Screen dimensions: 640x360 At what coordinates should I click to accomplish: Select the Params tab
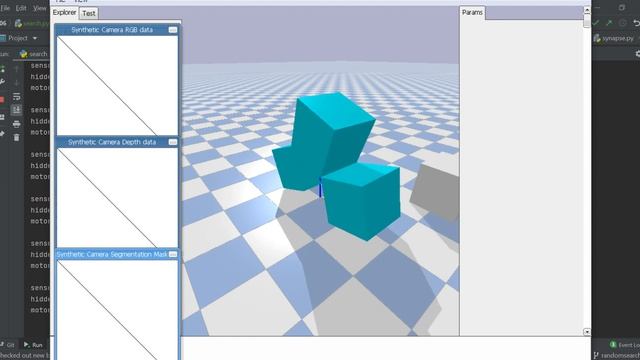coord(472,13)
